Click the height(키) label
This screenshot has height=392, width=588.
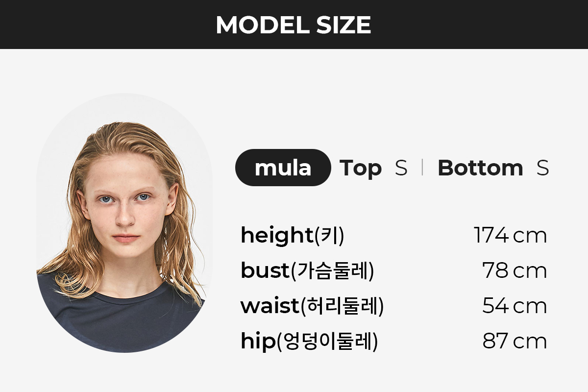pyautogui.click(x=293, y=236)
